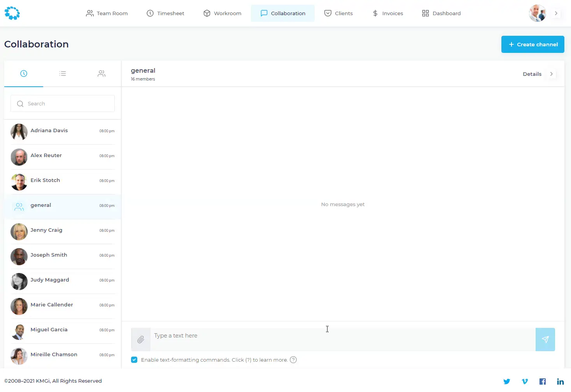Viewport: 571px width, 392px height.
Task: Click the formatting help question mark icon
Action: (x=293, y=360)
